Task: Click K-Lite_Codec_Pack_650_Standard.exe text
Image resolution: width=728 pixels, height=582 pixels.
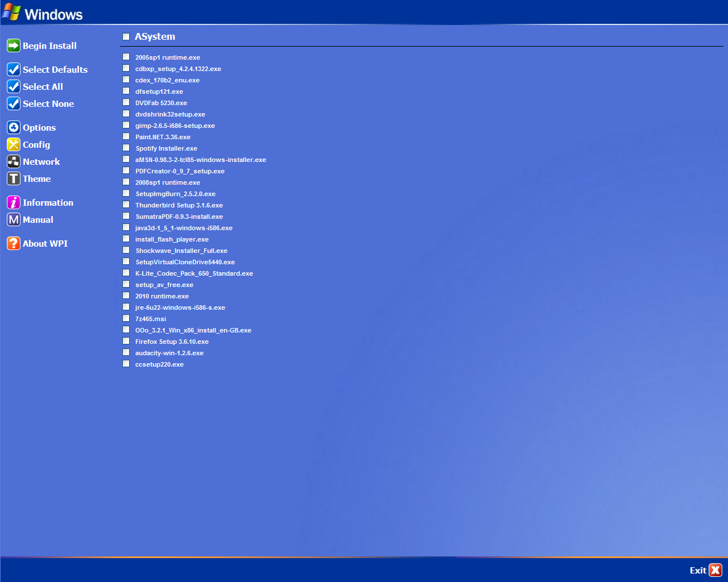Action: click(x=194, y=273)
